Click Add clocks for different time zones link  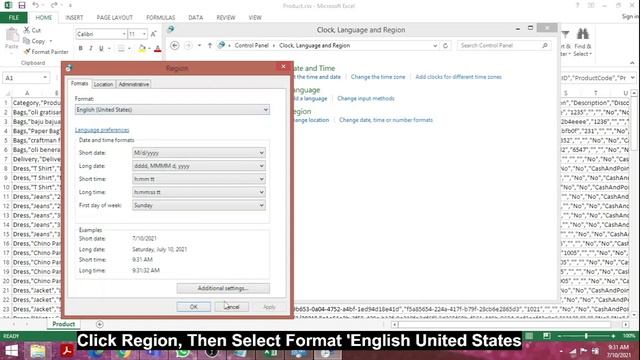coord(458,77)
